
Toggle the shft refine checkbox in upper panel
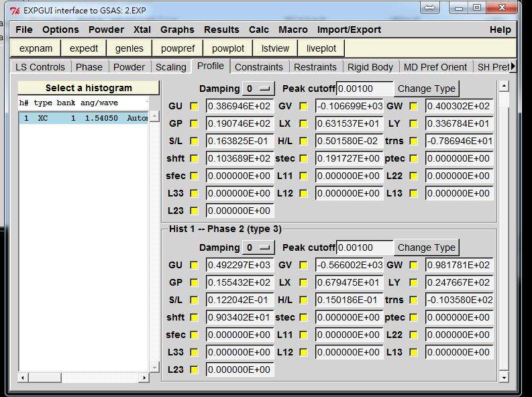194,159
